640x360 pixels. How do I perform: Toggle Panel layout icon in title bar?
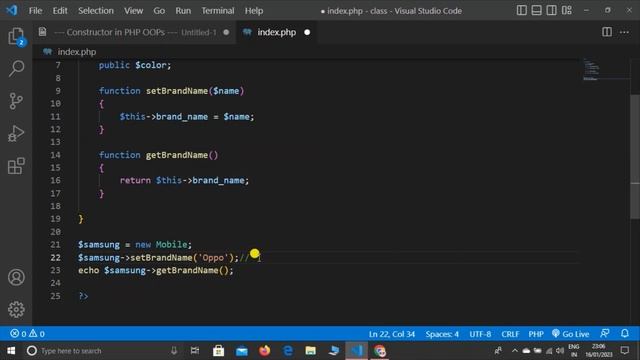(x=536, y=10)
